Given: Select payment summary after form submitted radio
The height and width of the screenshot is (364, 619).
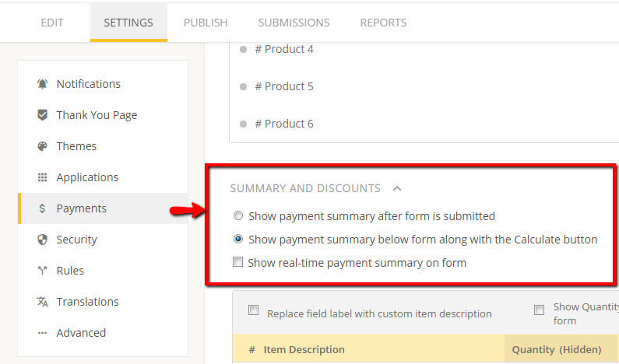Looking at the screenshot, I should [x=238, y=215].
